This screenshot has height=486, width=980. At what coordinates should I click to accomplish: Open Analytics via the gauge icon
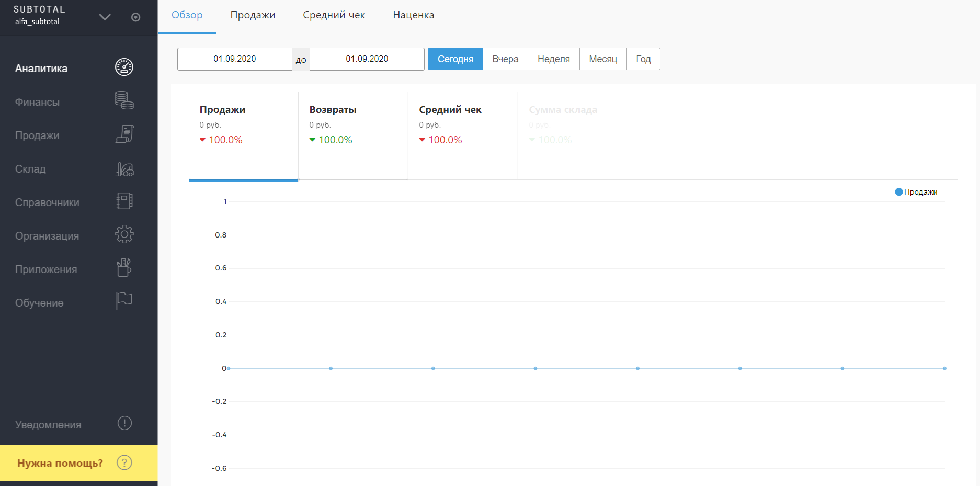click(x=124, y=67)
